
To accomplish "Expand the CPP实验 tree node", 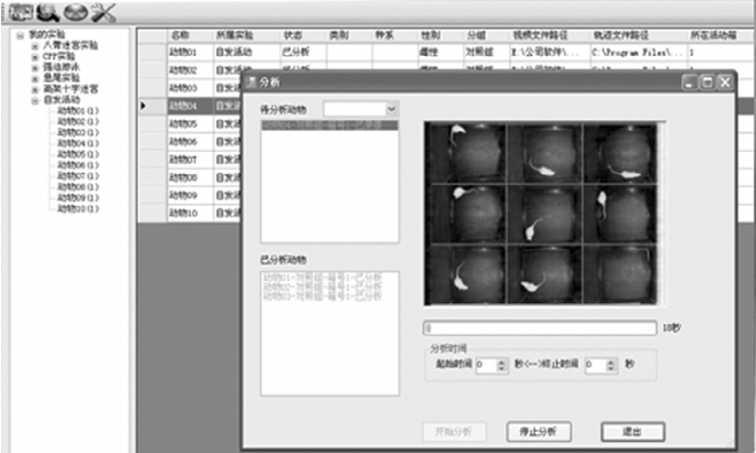I will (35, 57).
